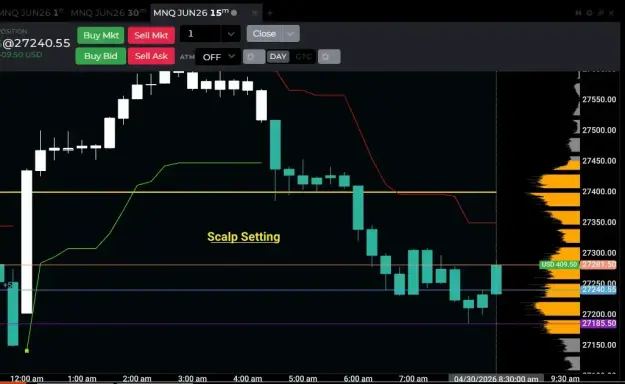Click the Buy Mkt button

tap(101, 35)
